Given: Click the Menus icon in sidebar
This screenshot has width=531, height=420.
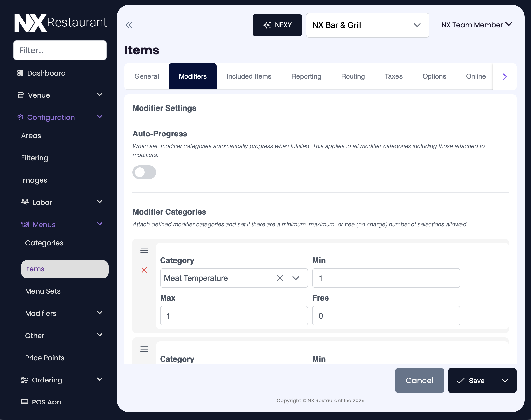Looking at the screenshot, I should [25, 224].
